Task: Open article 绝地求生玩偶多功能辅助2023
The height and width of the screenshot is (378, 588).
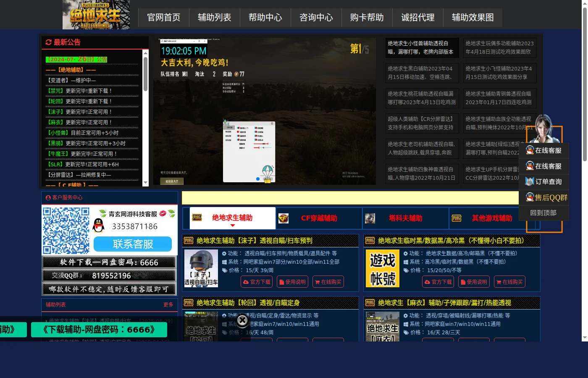Action: pos(500,47)
